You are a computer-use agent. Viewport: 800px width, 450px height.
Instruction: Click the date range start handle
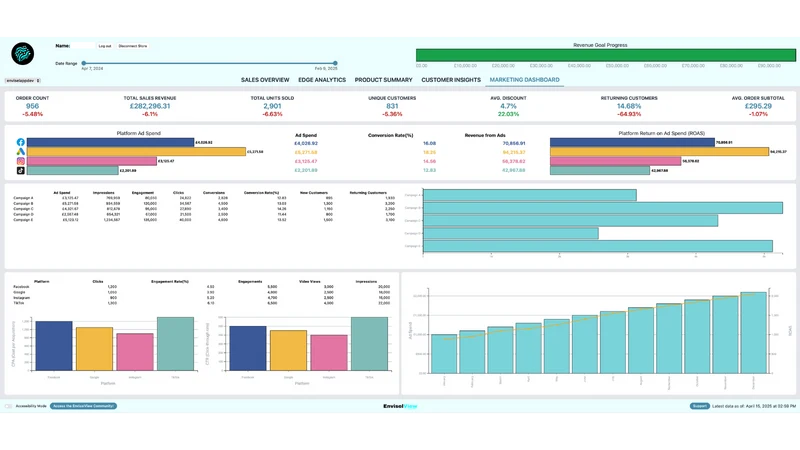click(x=84, y=63)
